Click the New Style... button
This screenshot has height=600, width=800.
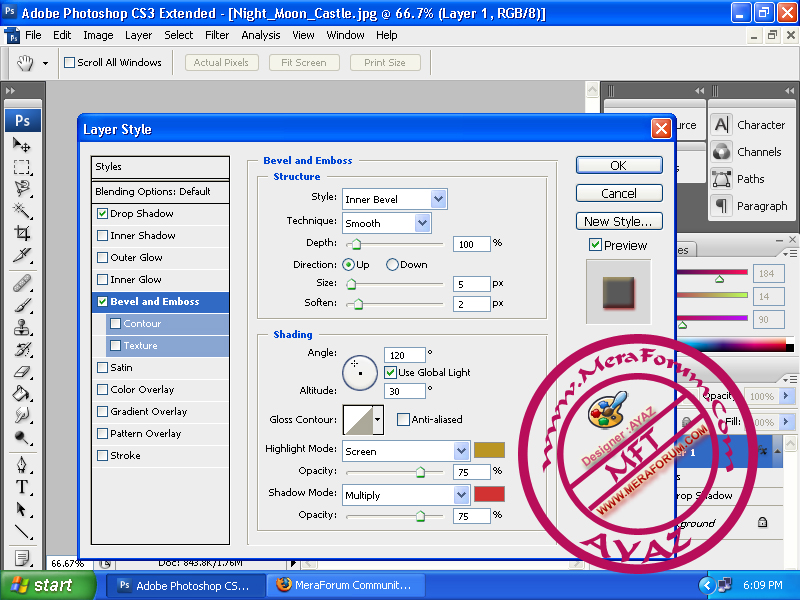[619, 221]
